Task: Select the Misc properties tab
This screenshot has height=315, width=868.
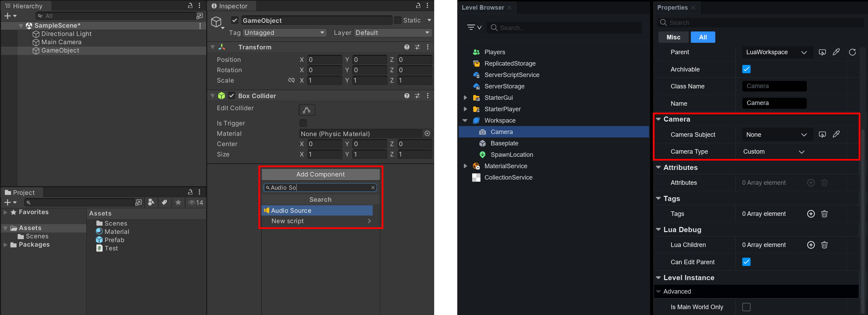Action: click(x=673, y=37)
